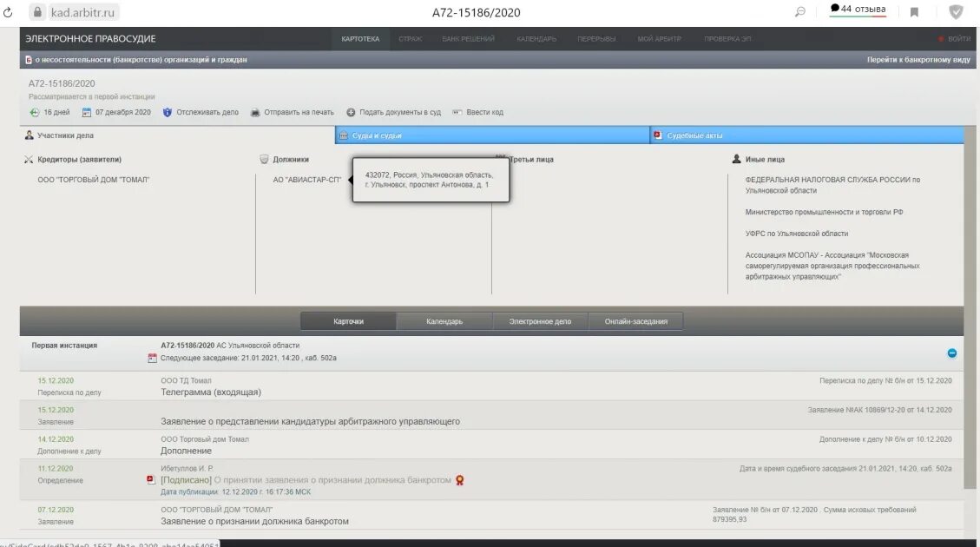Open the Онлайн-заседания tab
Viewport: 980px width, 547px height.
tap(635, 321)
